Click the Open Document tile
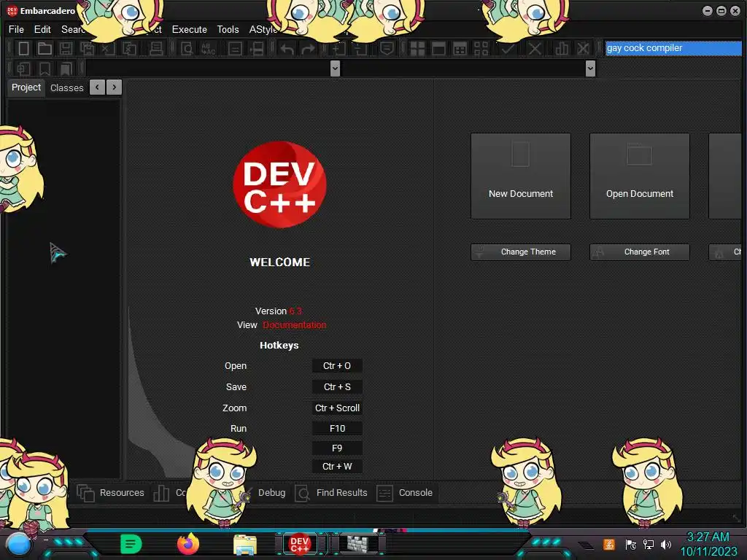Viewport: 747px width, 560px height. (x=639, y=176)
